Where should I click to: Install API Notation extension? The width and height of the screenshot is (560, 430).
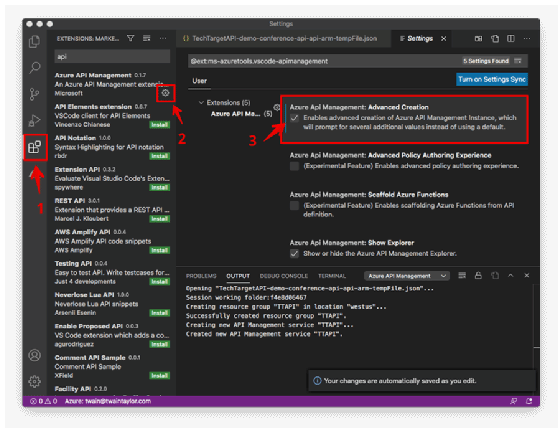point(159,156)
